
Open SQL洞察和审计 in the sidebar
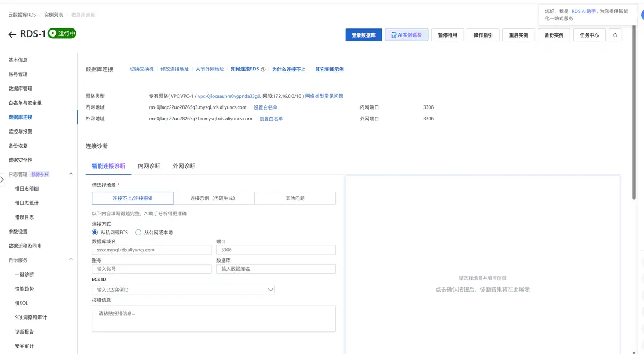[x=31, y=317]
